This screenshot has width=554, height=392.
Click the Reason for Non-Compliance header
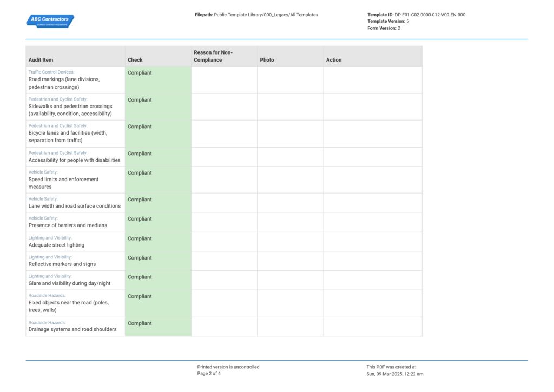(x=213, y=56)
